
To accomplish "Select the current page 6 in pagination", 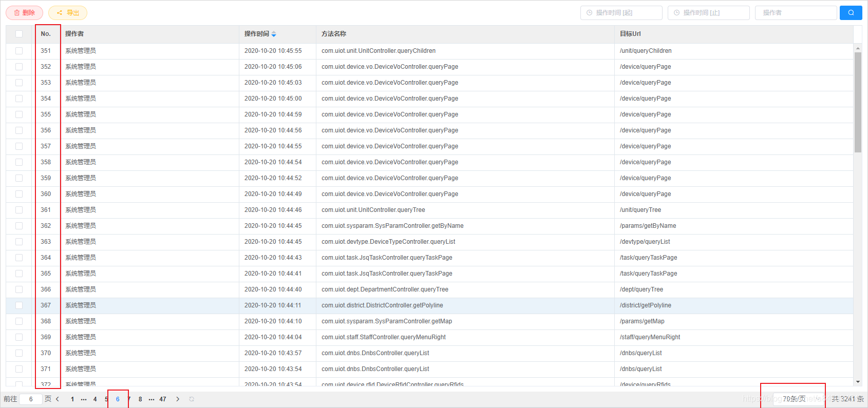I will [118, 399].
